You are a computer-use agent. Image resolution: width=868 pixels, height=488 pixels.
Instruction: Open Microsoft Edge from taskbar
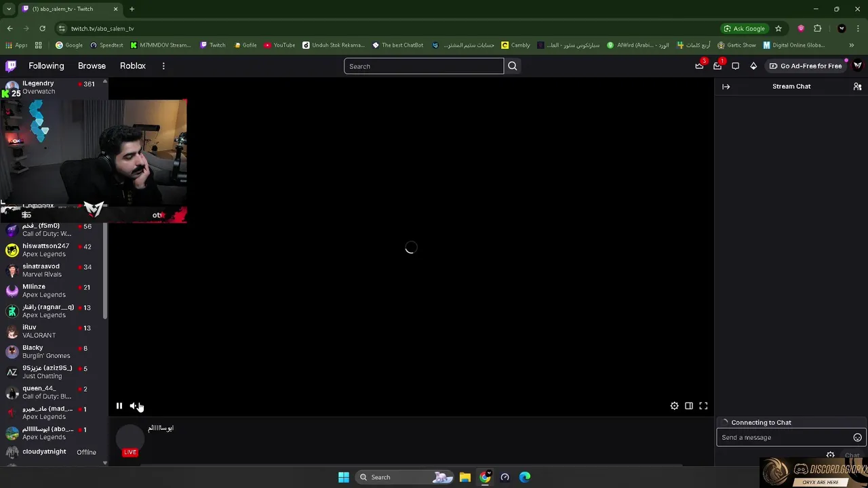[525, 477]
